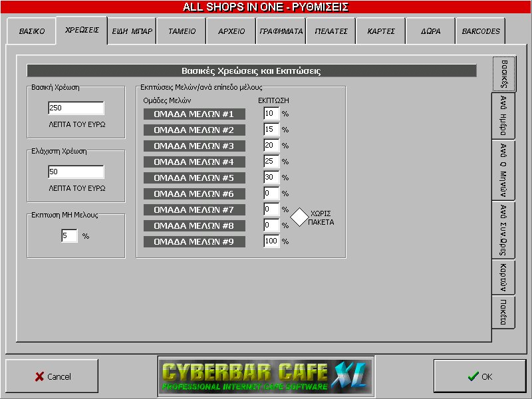The width and height of the screenshot is (532, 399).
Task: Confirm settings with the OK button
Action: [x=479, y=376]
